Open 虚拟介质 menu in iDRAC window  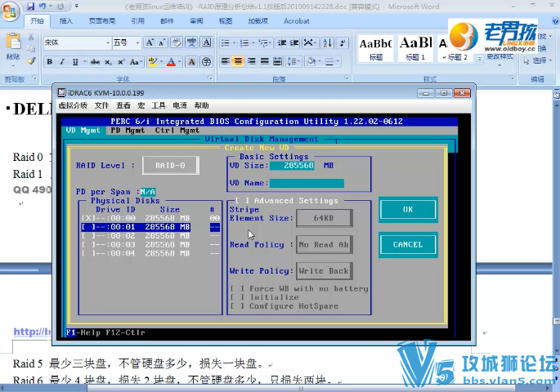(73, 105)
